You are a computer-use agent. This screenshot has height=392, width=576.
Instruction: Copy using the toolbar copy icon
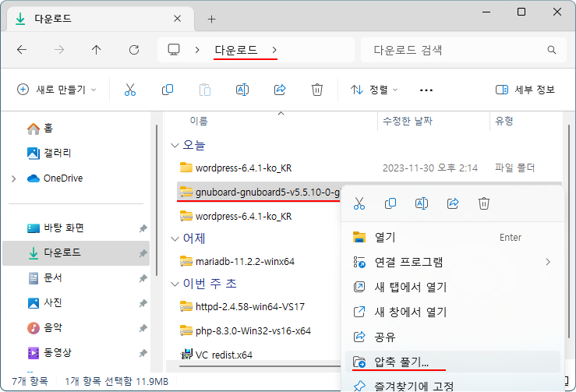pos(168,90)
